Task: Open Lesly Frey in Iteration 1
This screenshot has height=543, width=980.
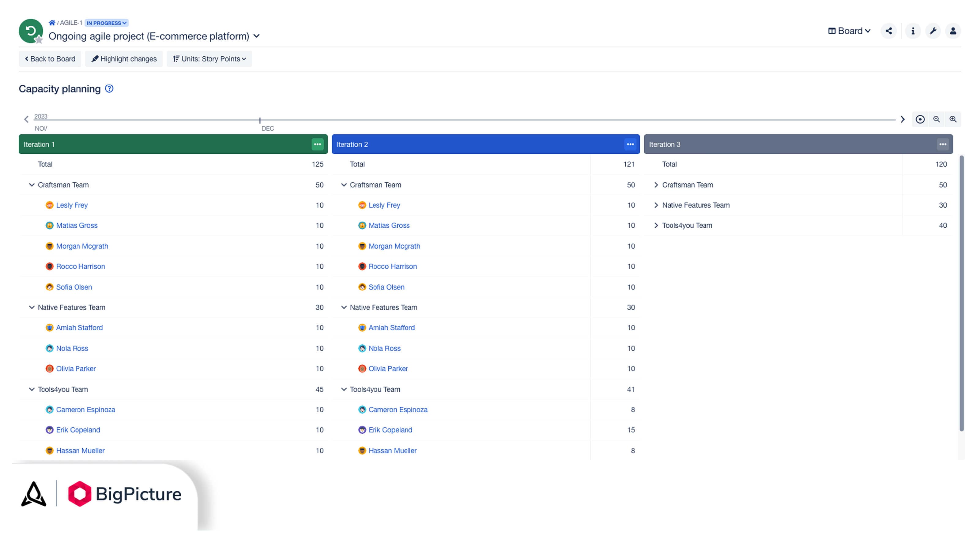Action: [x=72, y=205]
